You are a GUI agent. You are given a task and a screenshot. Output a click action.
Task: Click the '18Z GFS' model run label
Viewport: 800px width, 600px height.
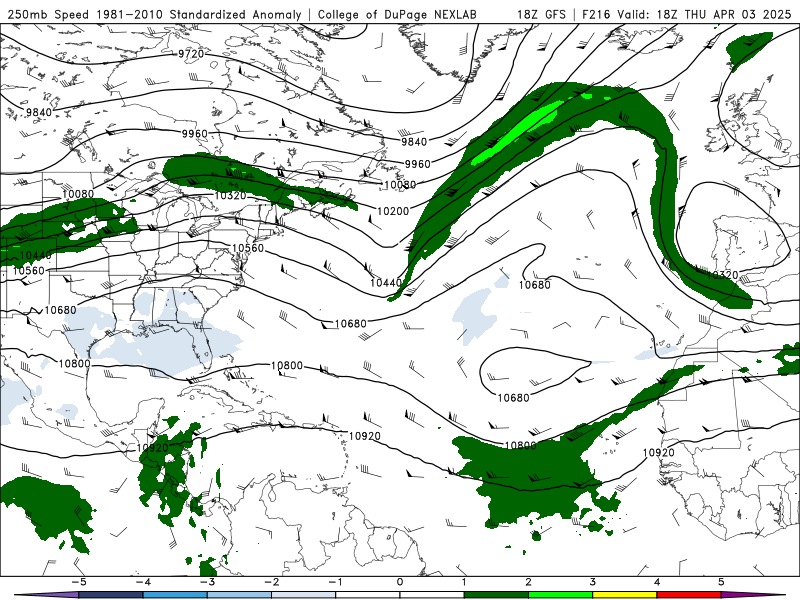tap(541, 14)
